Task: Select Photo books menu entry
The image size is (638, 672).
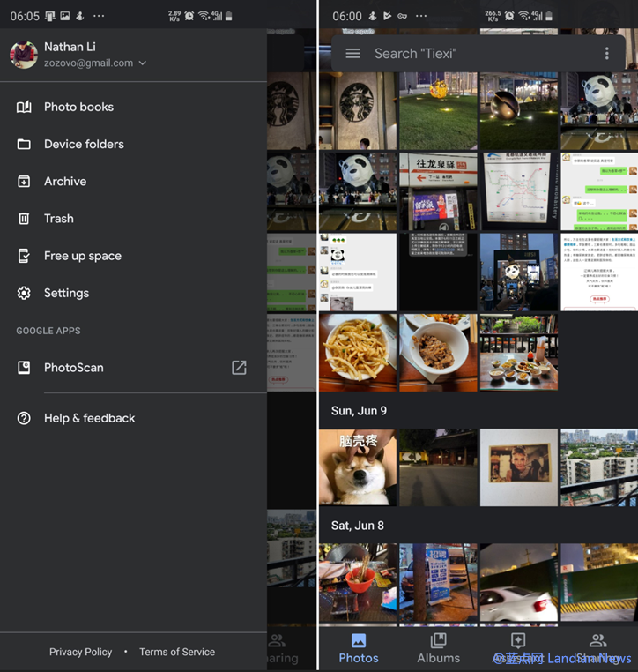Action: click(x=133, y=107)
